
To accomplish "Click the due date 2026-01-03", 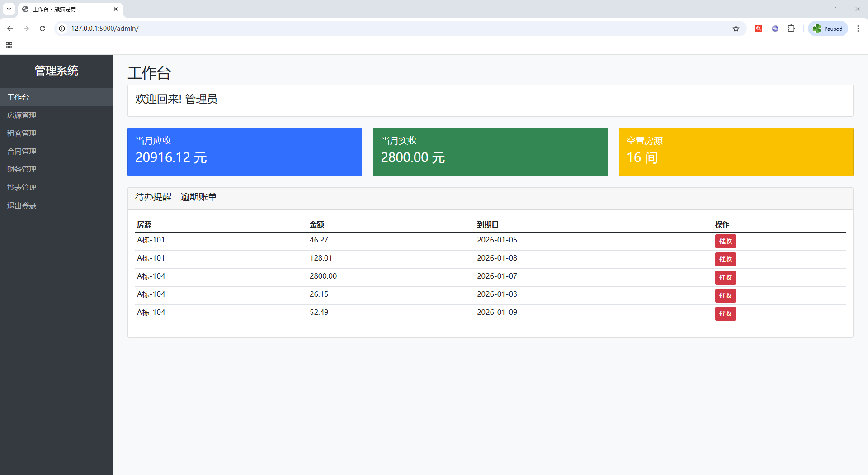I will click(497, 294).
